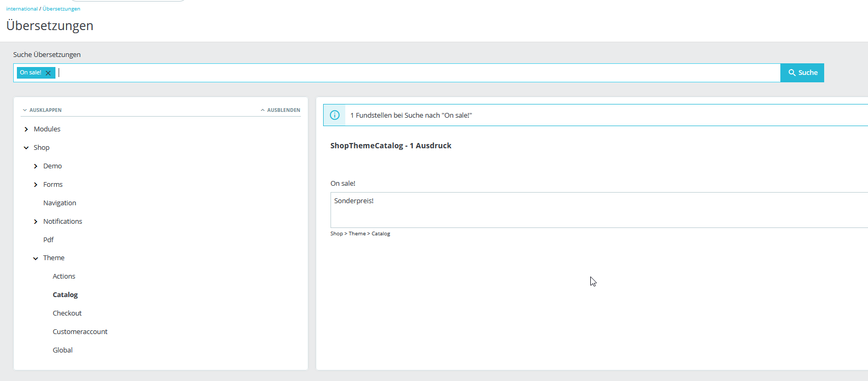Screen dimensions: 868x381
Task: Select the Theme tree item
Action: [54, 258]
